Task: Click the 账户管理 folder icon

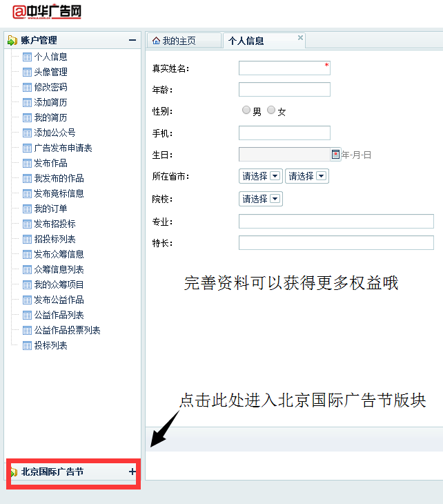Action: (x=12, y=40)
